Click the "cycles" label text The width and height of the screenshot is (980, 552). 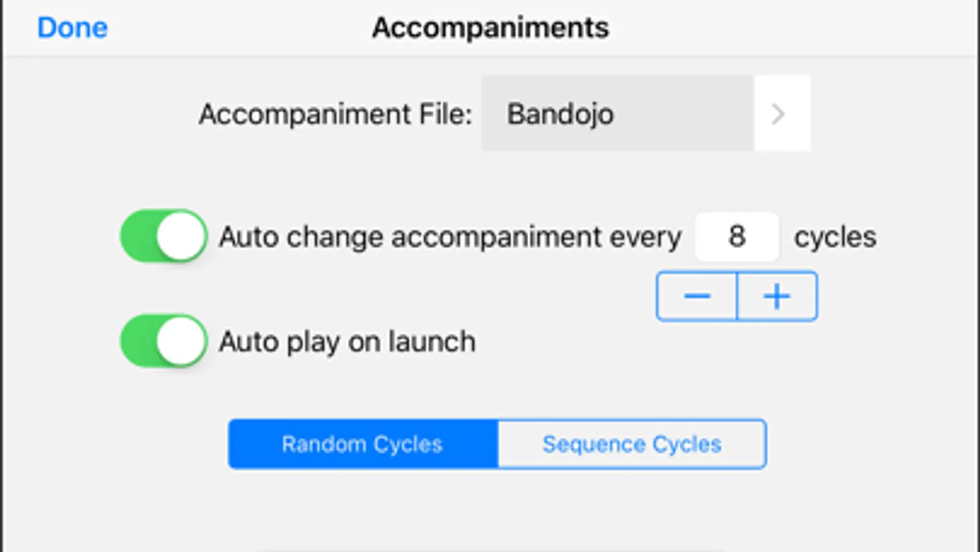(x=835, y=237)
